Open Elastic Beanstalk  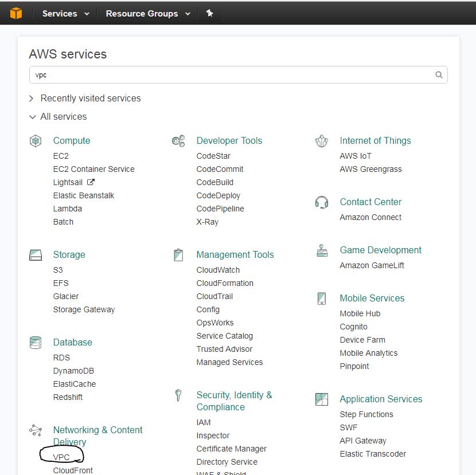pyautogui.click(x=84, y=195)
